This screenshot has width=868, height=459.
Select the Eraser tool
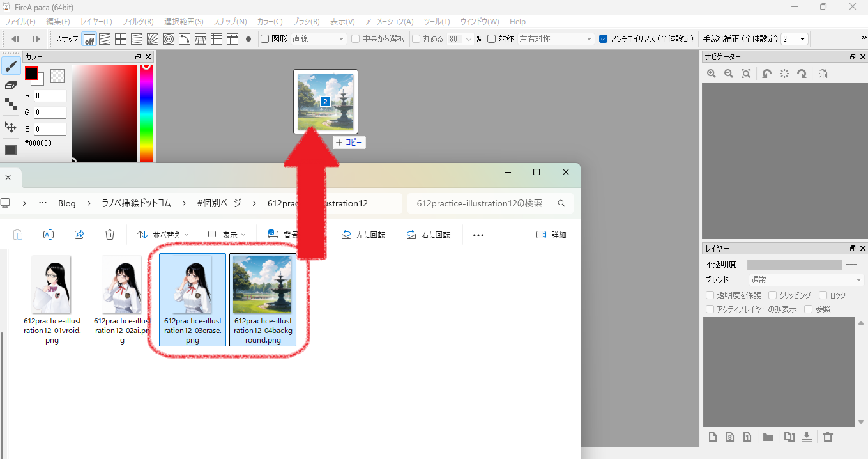[x=11, y=85]
